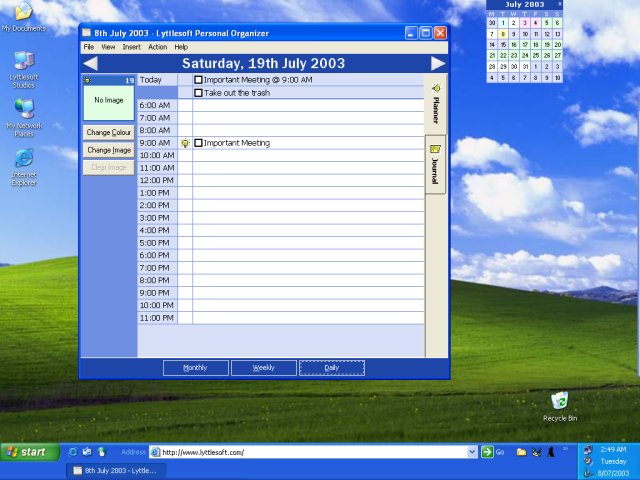Switch to the Journal side tab
This screenshot has height=480, width=640.
pos(436,164)
